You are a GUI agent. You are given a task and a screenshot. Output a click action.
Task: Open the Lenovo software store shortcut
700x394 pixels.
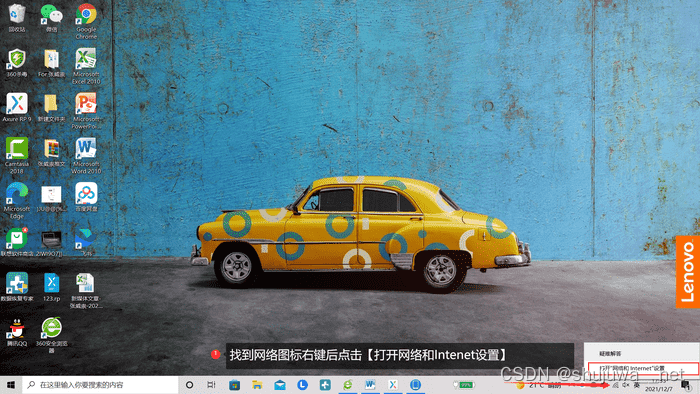point(17,242)
